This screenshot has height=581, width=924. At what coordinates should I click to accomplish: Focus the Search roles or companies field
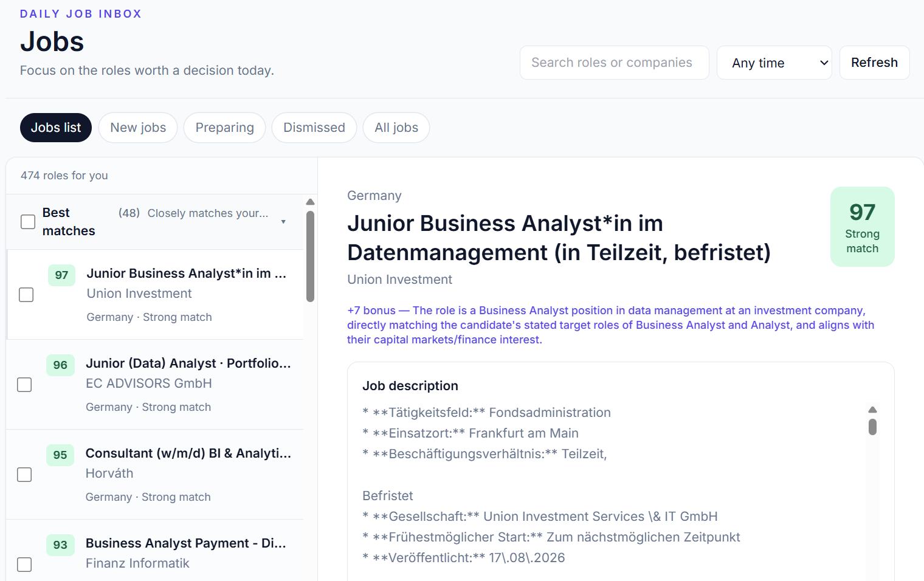pyautogui.click(x=614, y=63)
